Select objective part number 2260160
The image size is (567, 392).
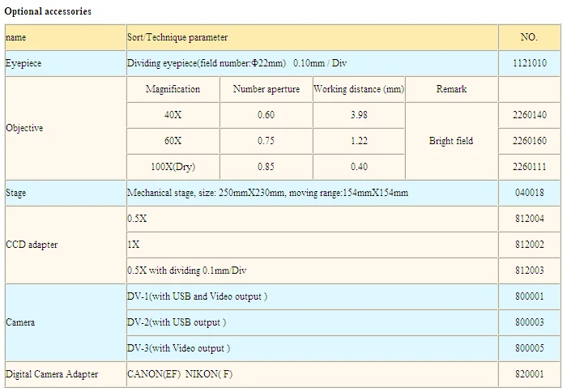[x=529, y=141]
